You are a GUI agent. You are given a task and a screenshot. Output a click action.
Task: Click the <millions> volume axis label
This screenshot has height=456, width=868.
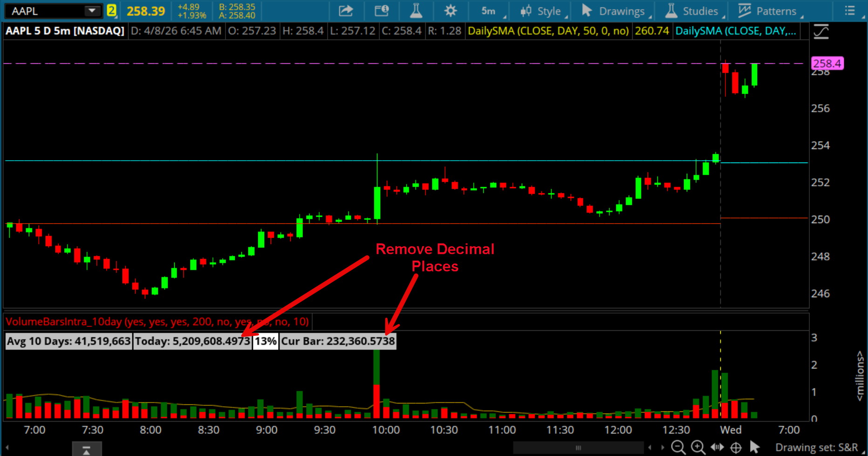(860, 376)
